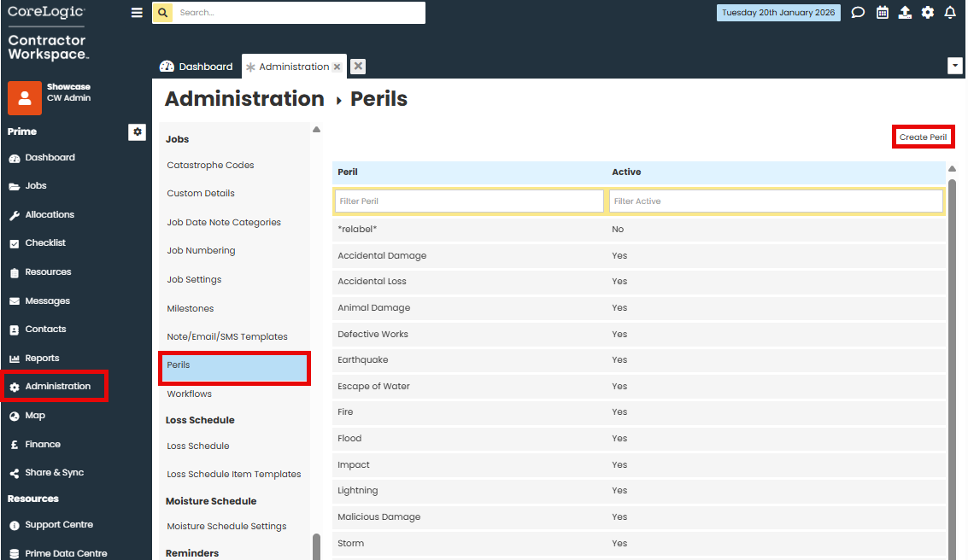The width and height of the screenshot is (968, 560).
Task: Click the Prime section gear icon
Action: (137, 132)
